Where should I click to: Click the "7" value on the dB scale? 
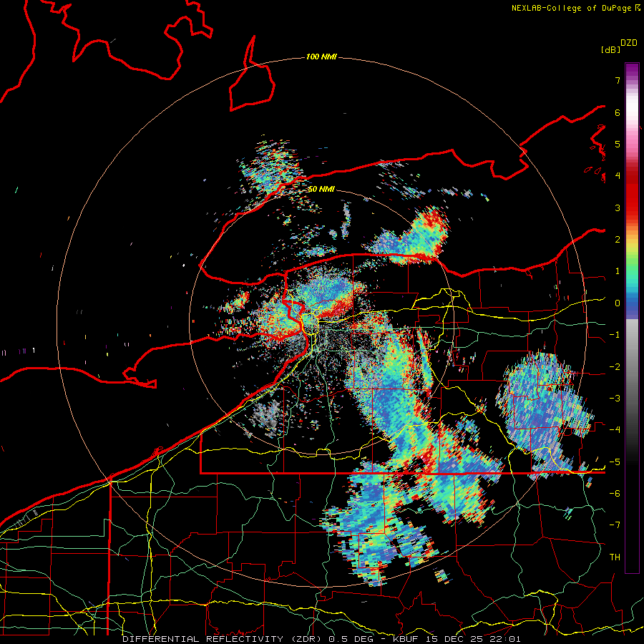tap(618, 80)
